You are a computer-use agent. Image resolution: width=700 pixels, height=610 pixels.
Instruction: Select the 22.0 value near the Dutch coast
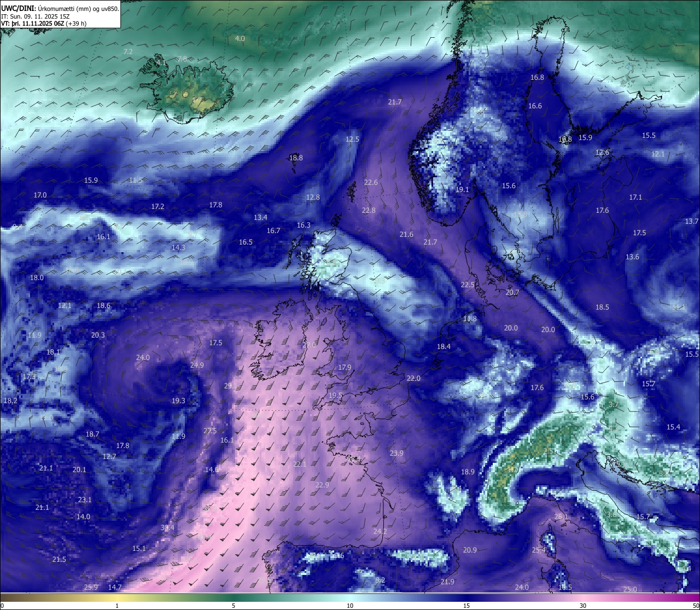[x=413, y=379]
